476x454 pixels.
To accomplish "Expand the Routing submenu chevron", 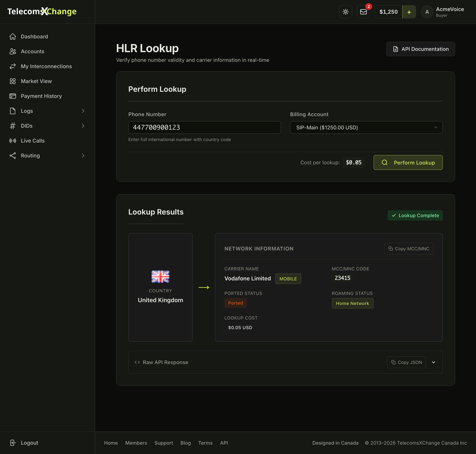I will [x=83, y=155].
